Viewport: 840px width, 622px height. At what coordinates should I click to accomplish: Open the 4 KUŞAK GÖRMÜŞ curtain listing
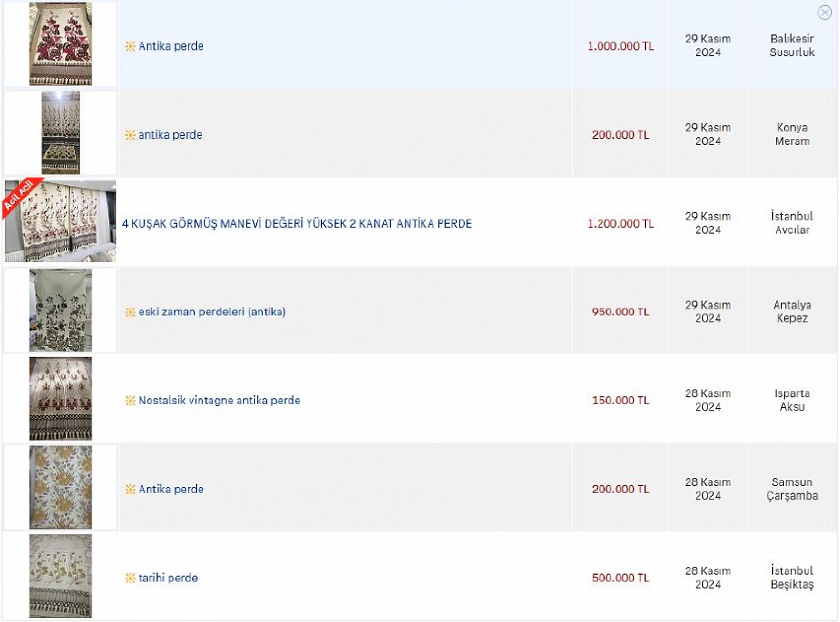[297, 224]
